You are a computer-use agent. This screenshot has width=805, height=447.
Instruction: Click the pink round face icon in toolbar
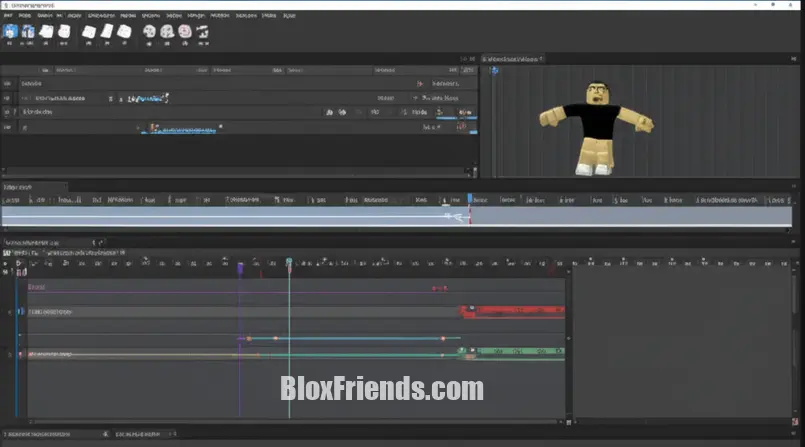(185, 32)
